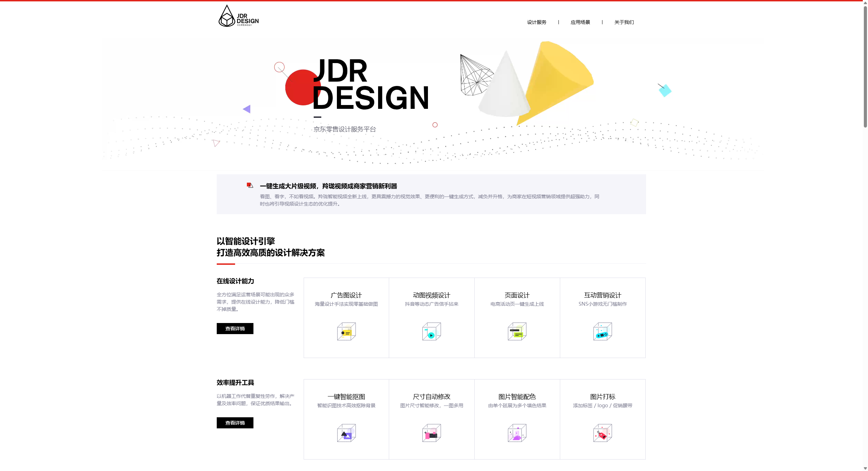Click the text 由单个延展为多个填色结果

(517, 405)
